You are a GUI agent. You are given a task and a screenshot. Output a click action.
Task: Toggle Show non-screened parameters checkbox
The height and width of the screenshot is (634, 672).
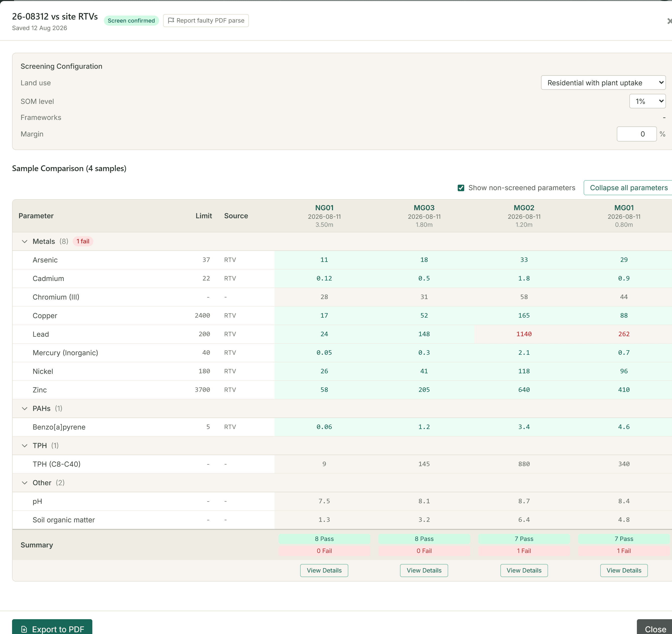coord(461,188)
